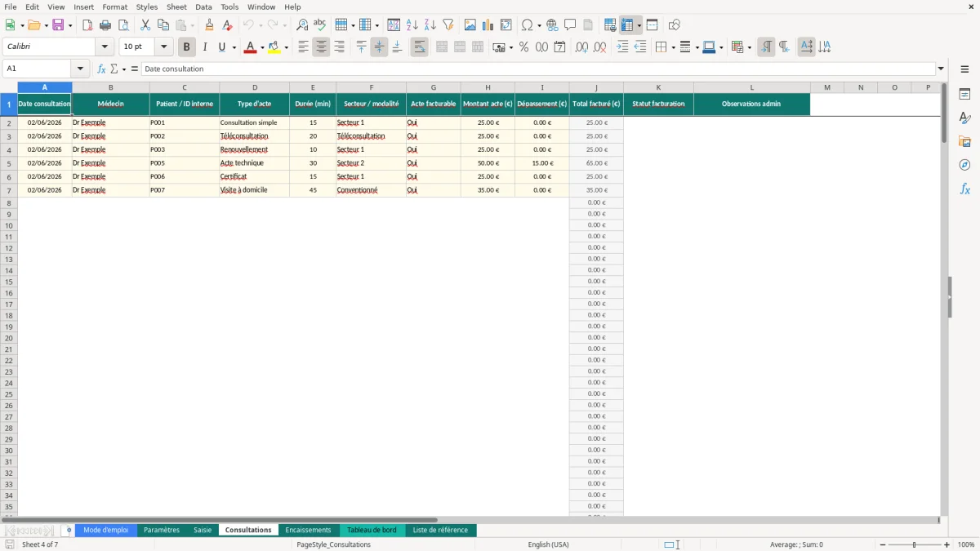Open conditional formatting dropdown arrow
This screenshot has height=551, width=980.
(749, 47)
